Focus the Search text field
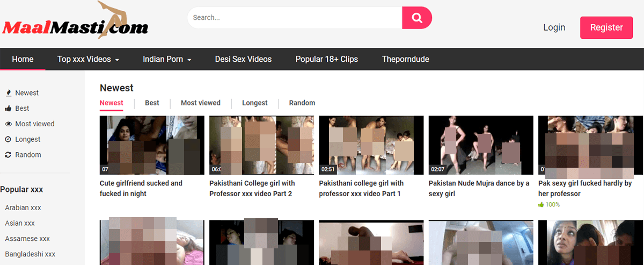The image size is (644, 265). (294, 18)
